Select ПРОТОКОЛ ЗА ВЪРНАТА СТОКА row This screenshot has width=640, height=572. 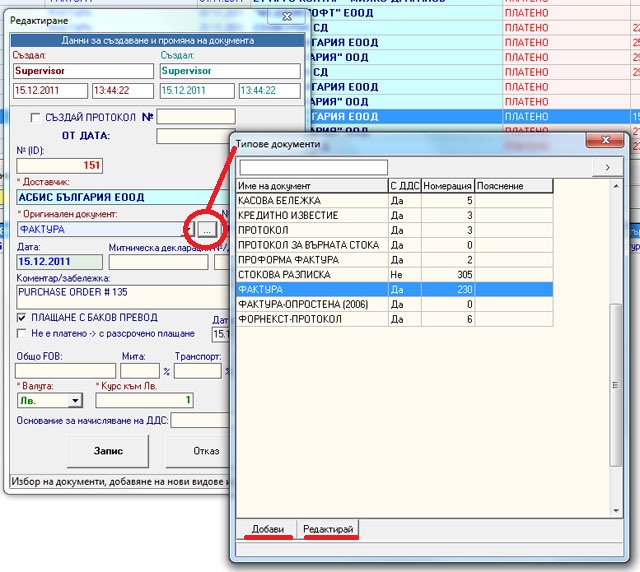tap(395, 245)
